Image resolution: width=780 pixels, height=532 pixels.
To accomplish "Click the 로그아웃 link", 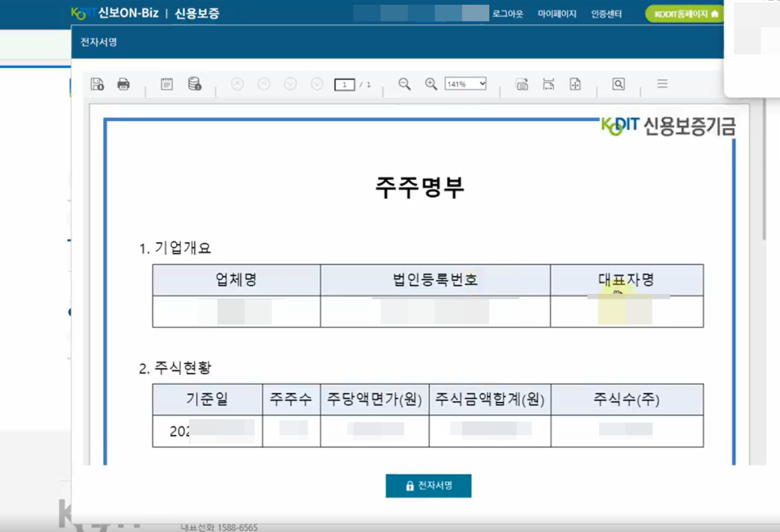I will (508, 14).
